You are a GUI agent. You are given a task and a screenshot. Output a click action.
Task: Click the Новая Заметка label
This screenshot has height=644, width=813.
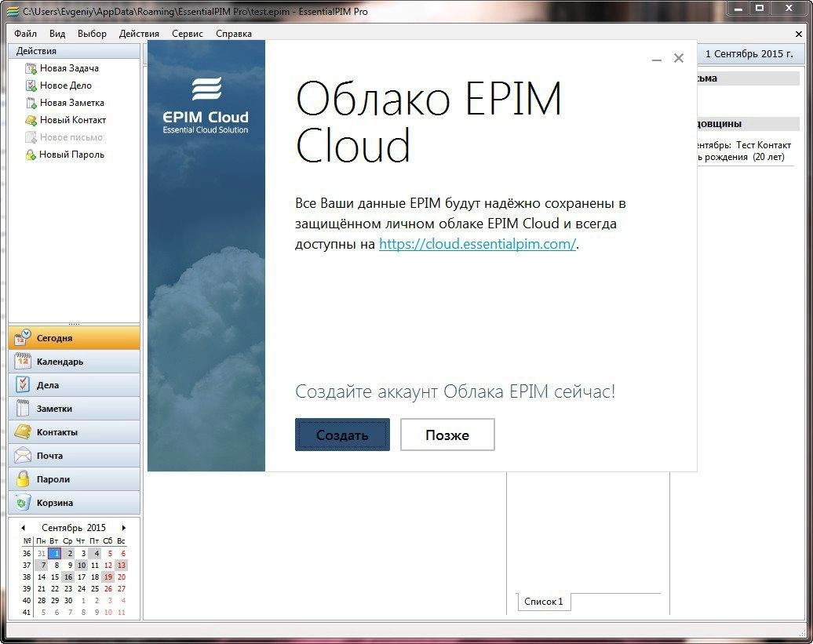[x=72, y=103]
